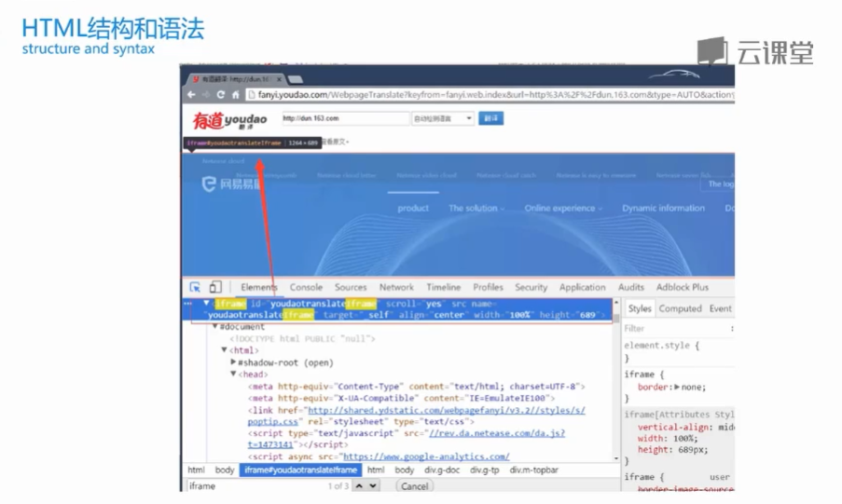Select the div.g-doc breadcrumb
The width and height of the screenshot is (842, 504).
click(x=442, y=470)
